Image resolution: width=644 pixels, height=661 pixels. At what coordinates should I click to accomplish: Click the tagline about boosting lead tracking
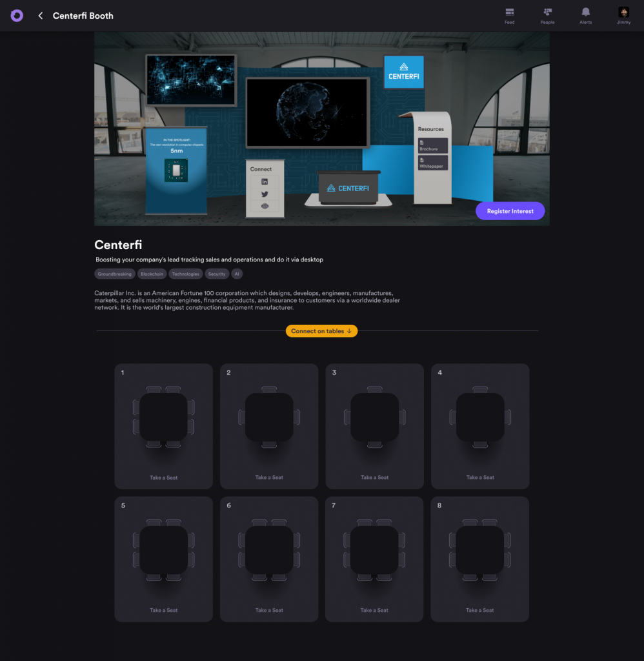click(210, 259)
